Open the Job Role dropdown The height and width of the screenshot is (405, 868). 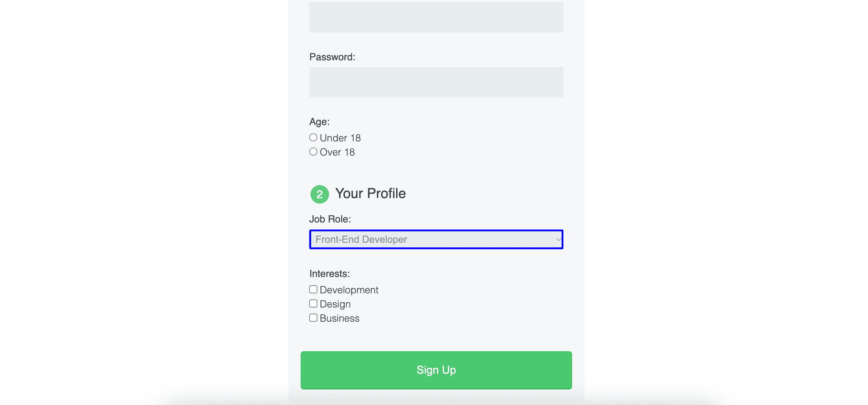click(436, 239)
